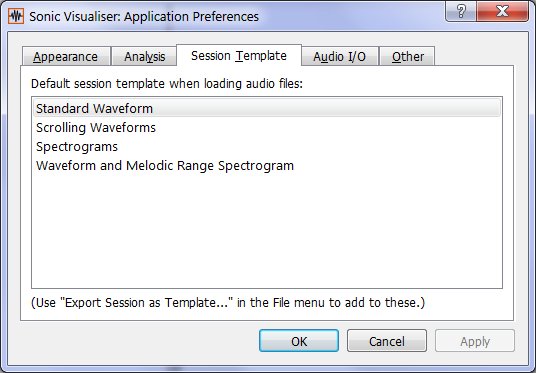Select Waveform and Melodic Range Spectrogram
This screenshot has width=536, height=373.
click(x=267, y=166)
